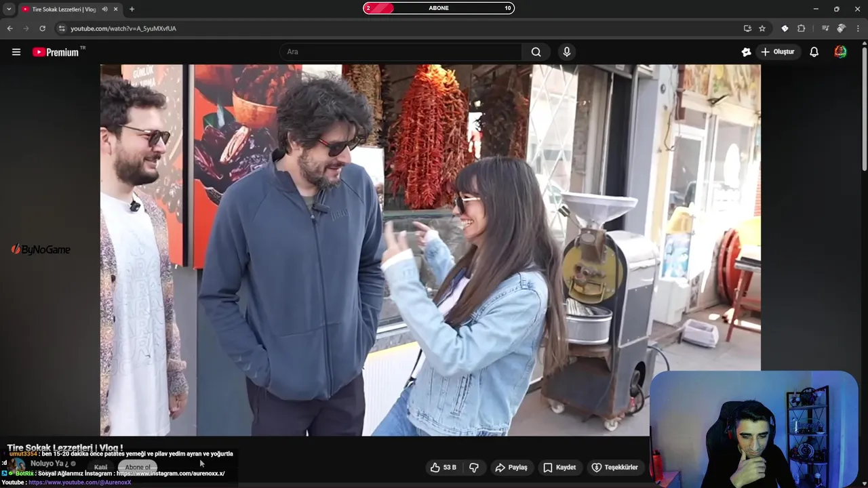Click the Oluştur create button
868x488 pixels.
778,52
